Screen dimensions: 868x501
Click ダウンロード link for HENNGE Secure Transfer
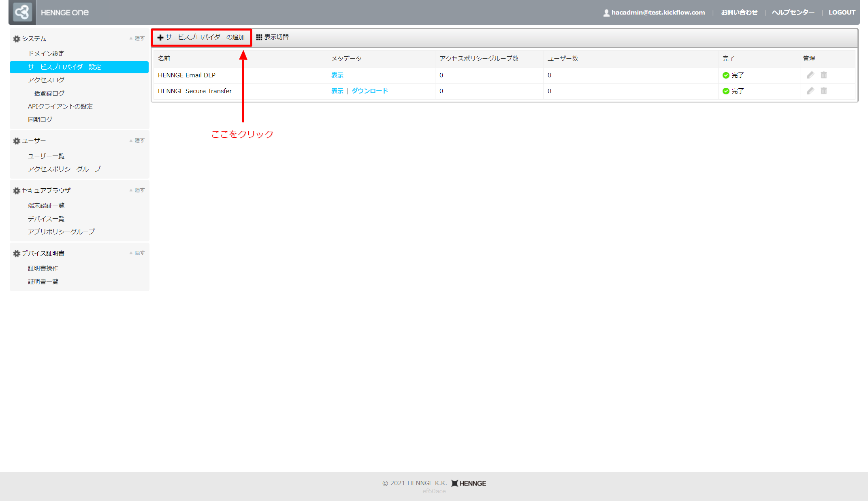pos(370,91)
